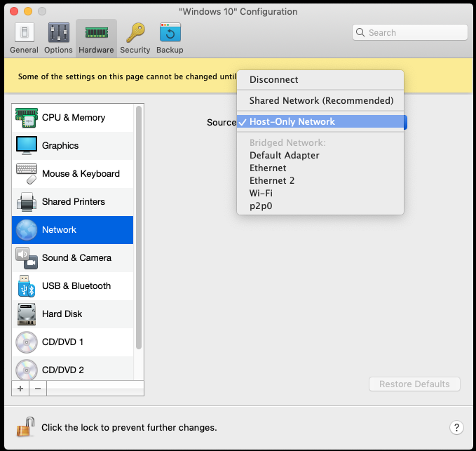
Task: Open Graphics settings
Action: (72, 146)
